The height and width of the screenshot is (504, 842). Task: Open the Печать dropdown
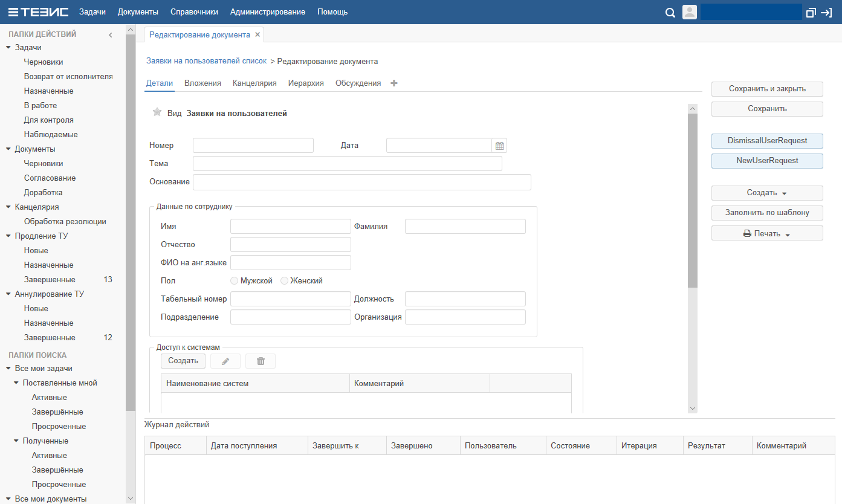(767, 233)
